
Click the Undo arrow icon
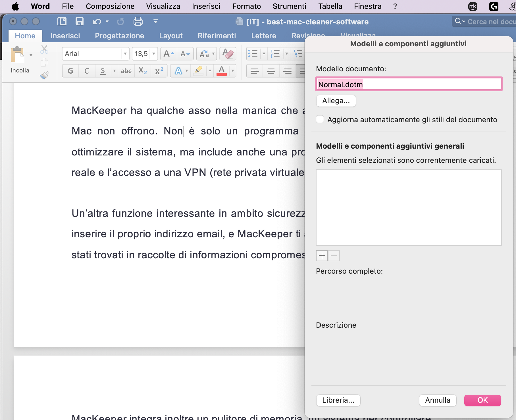coord(97,21)
